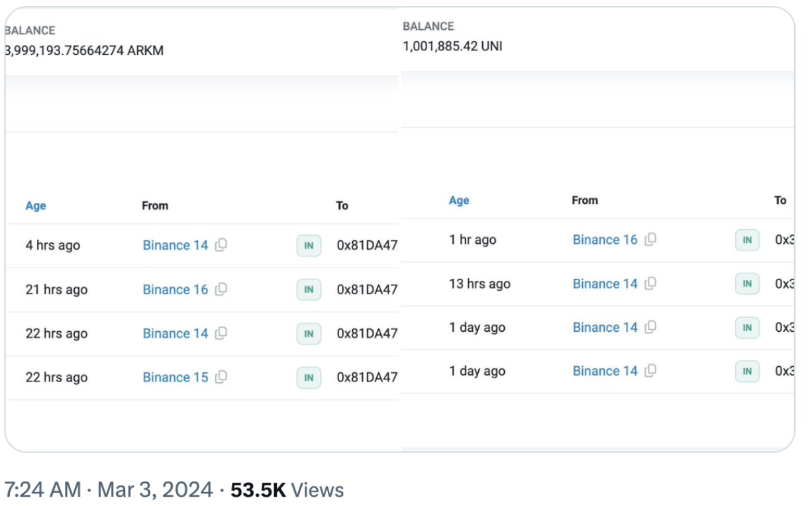Click the 53.5K Views count

[287, 490]
